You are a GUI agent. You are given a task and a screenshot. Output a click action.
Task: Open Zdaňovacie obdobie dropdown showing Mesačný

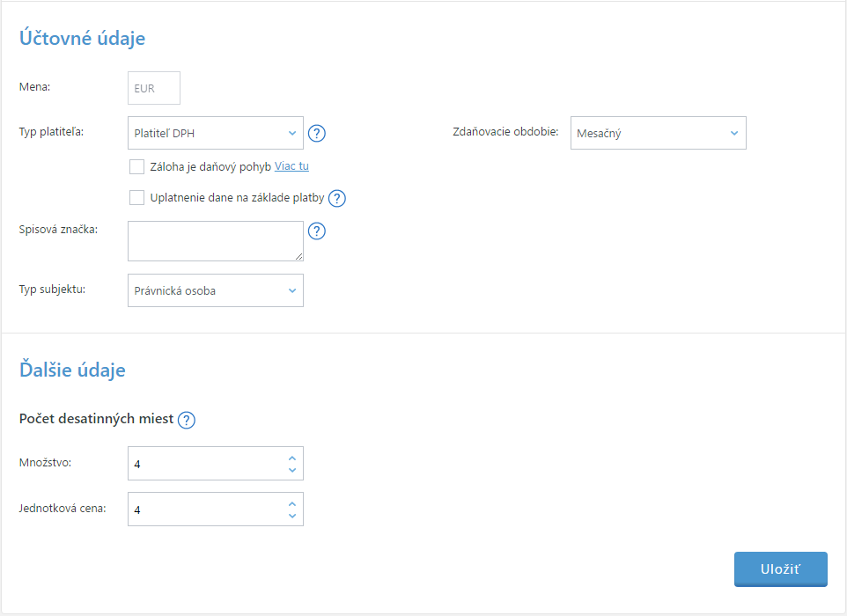pyautogui.click(x=658, y=133)
